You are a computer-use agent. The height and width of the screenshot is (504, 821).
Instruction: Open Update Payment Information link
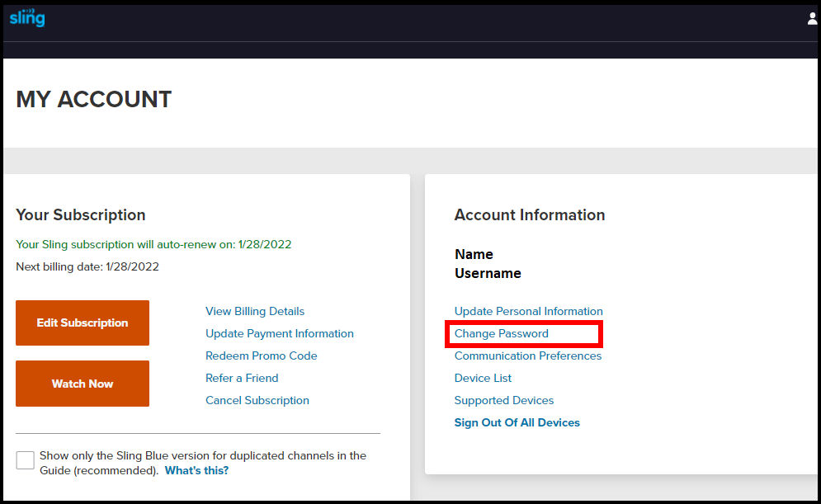coord(280,333)
